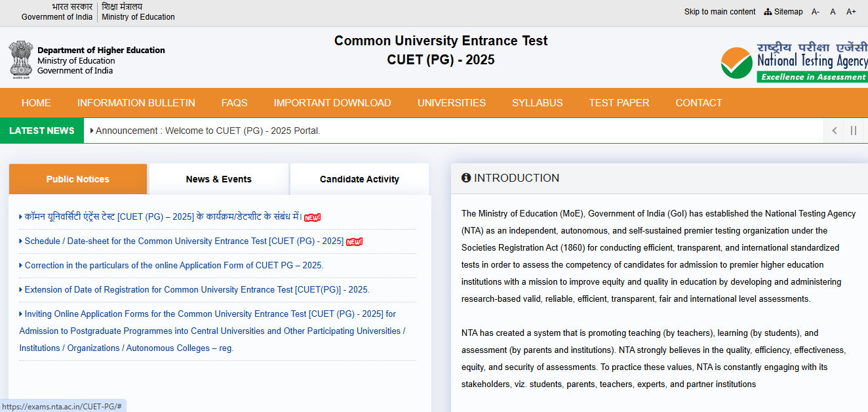Open the FAQS menu item
The height and width of the screenshot is (412, 868).
234,102
